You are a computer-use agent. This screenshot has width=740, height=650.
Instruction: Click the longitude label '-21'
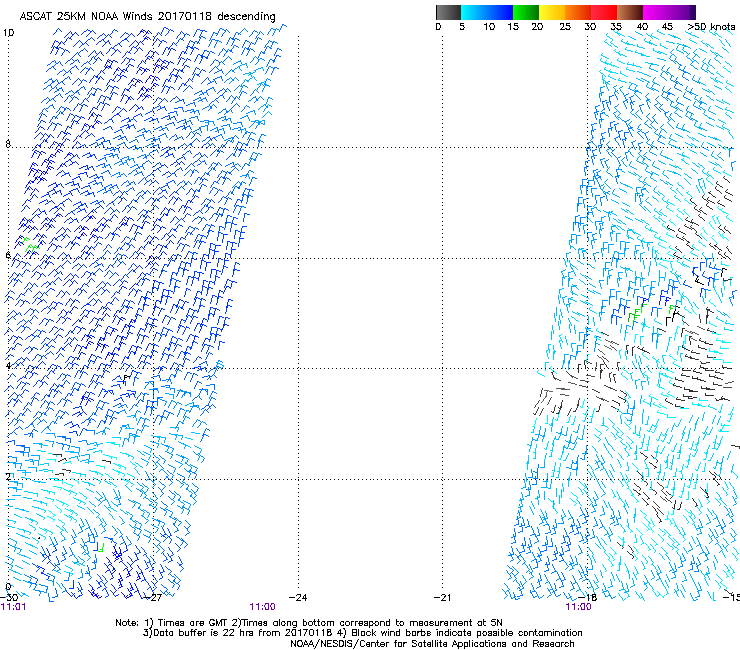coord(442,598)
